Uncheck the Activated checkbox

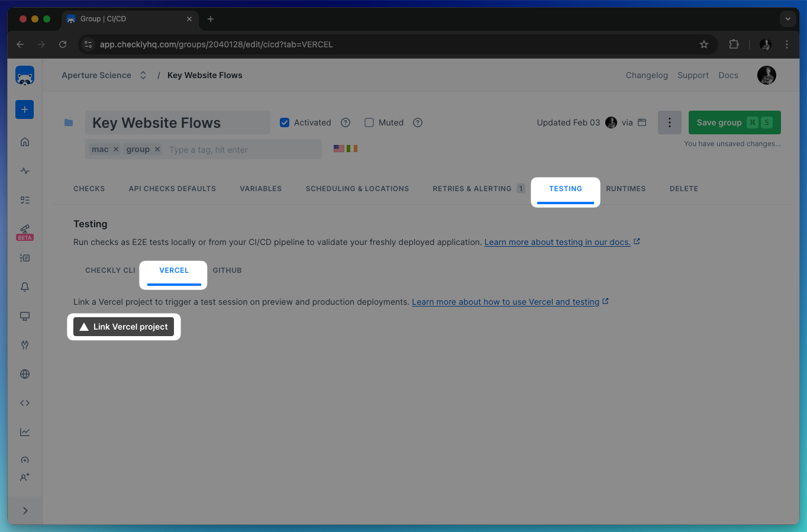tap(285, 122)
